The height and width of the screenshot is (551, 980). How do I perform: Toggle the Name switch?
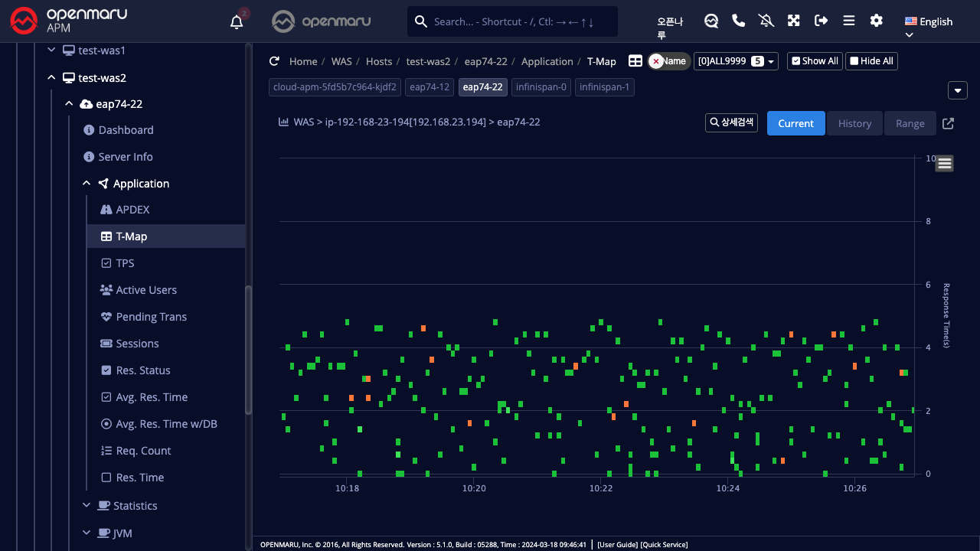(668, 61)
